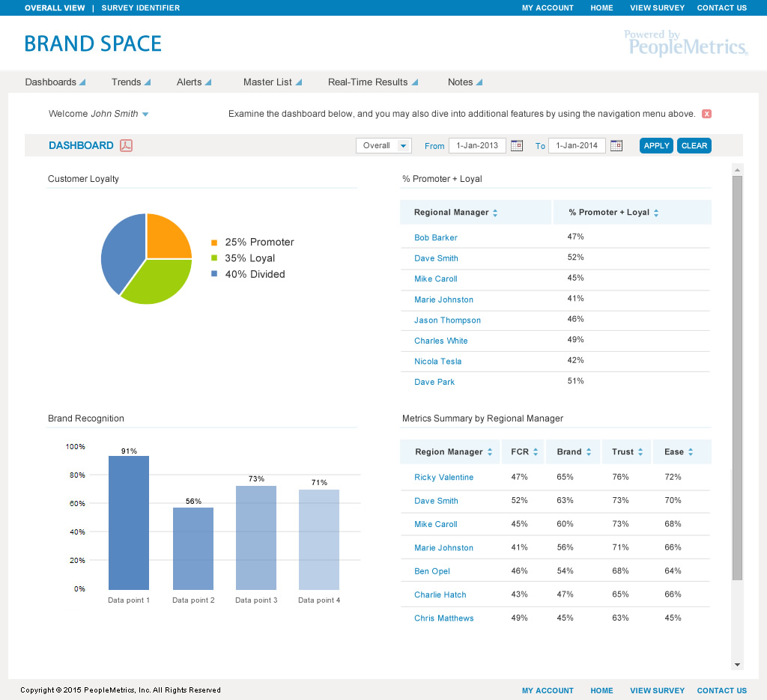The image size is (767, 700).
Task: Open Nicola Tesla's details
Action: pyautogui.click(x=437, y=362)
